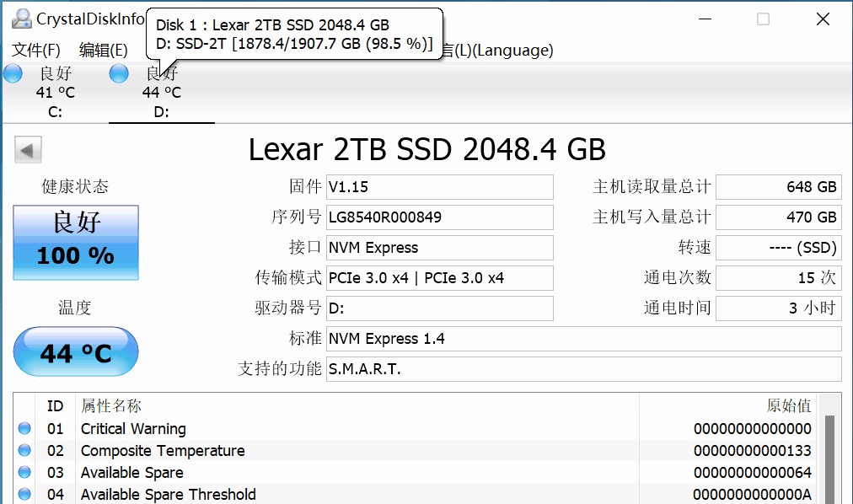Click the blue status orb for drive C:
853x504 pixels.
point(13,73)
